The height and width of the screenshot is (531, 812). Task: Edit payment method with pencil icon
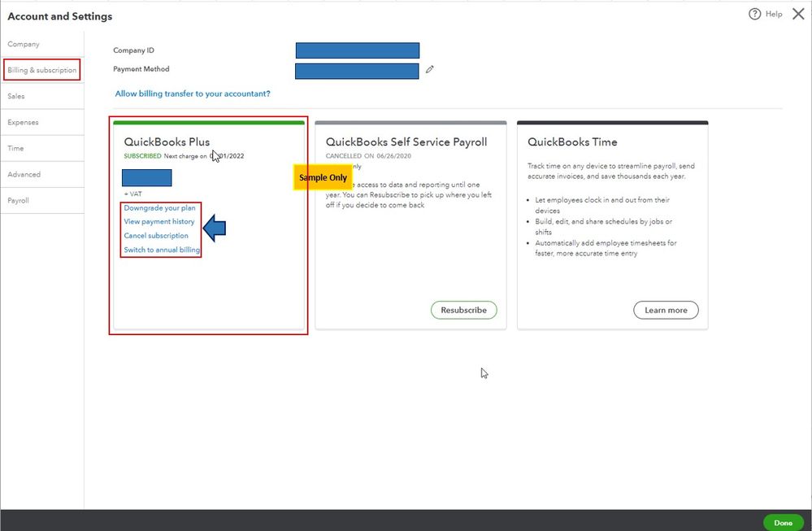coord(429,69)
